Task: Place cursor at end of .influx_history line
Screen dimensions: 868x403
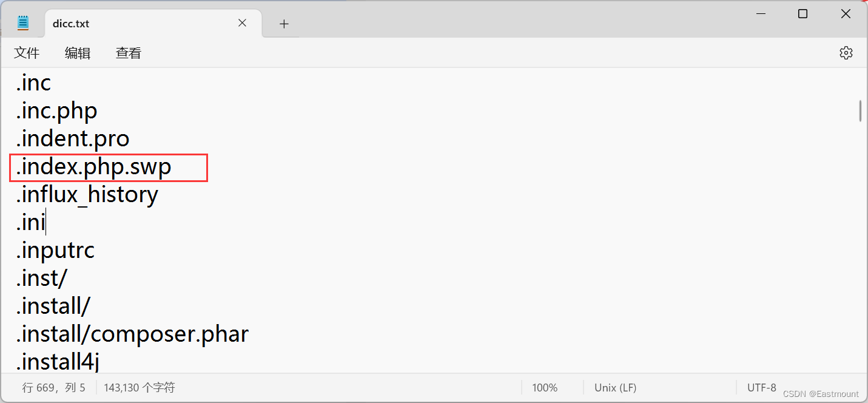Action: (159, 194)
